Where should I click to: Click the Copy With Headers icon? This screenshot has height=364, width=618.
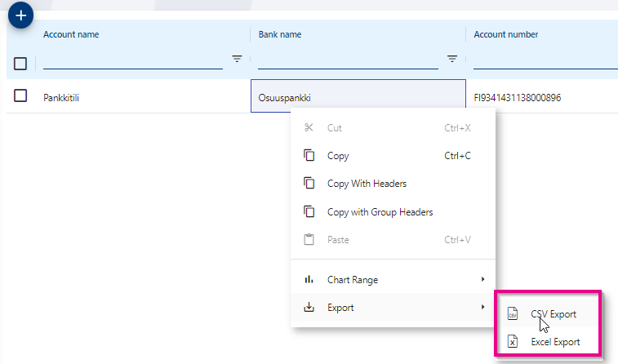309,184
